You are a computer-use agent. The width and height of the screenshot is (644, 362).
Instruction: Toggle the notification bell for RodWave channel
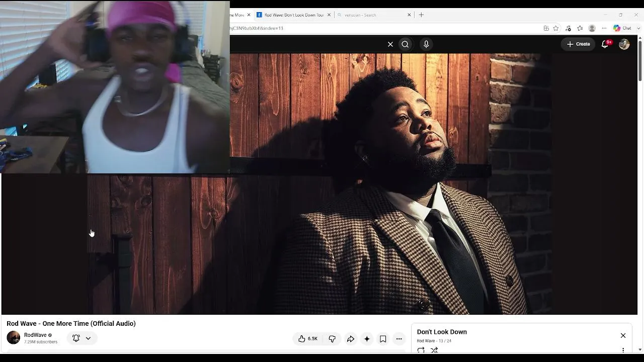(76, 338)
